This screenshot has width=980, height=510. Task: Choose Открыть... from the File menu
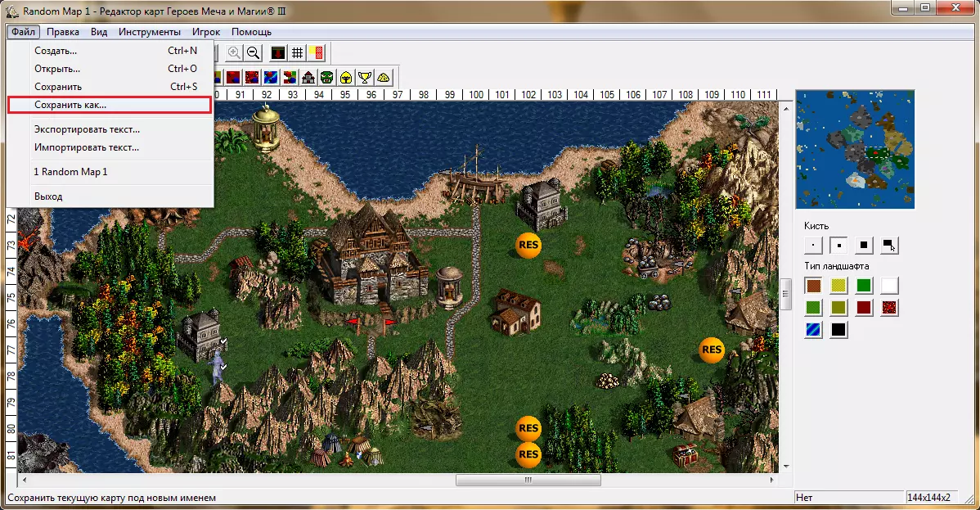[110, 69]
